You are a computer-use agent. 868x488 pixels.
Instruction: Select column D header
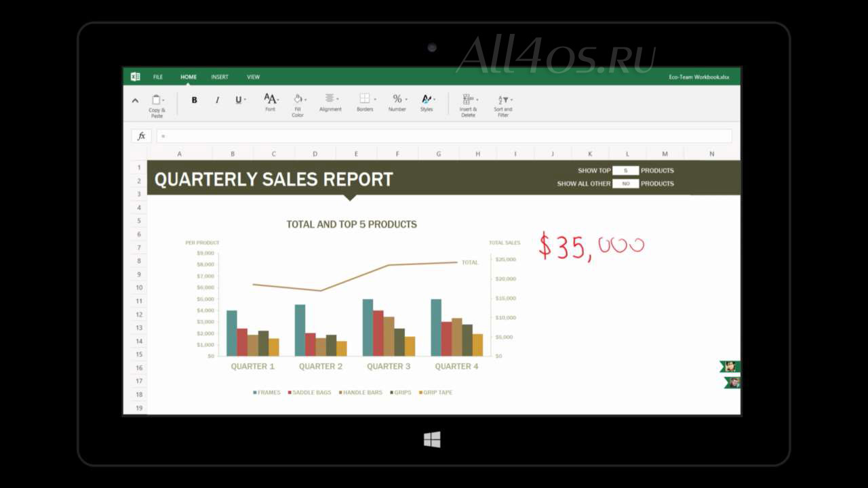pyautogui.click(x=315, y=154)
